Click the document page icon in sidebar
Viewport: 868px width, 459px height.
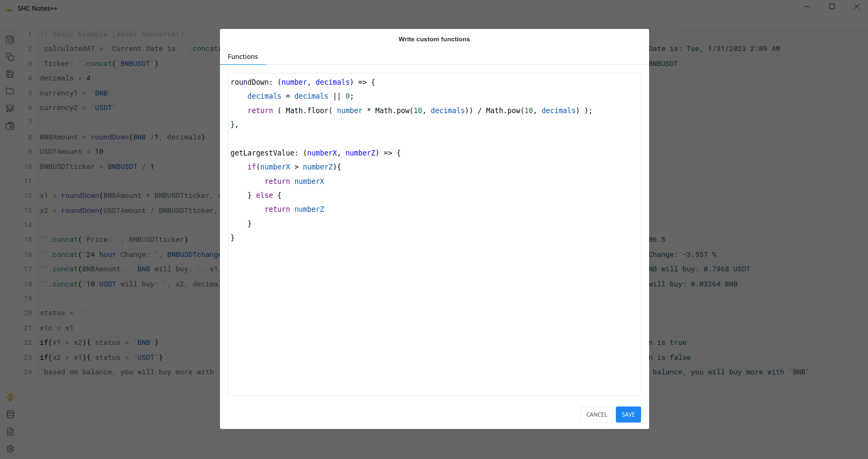[x=10, y=432]
